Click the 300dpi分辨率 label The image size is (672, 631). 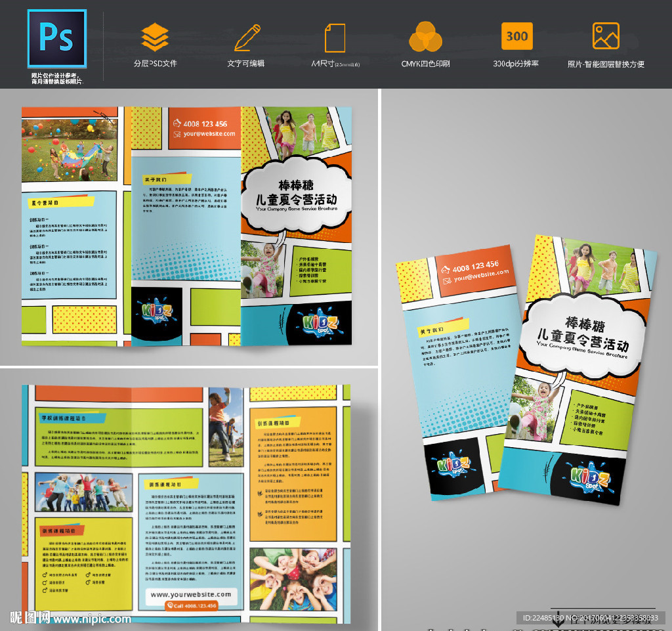516,64
